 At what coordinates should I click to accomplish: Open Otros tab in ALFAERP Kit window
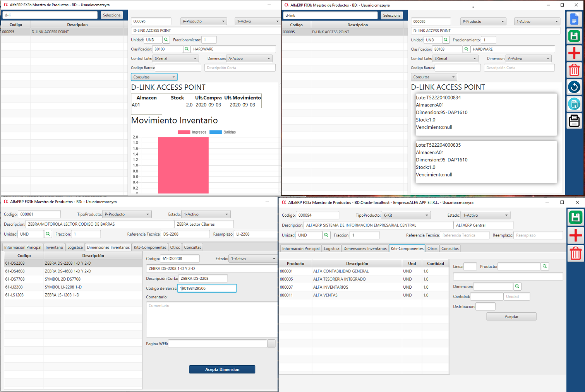(432, 248)
